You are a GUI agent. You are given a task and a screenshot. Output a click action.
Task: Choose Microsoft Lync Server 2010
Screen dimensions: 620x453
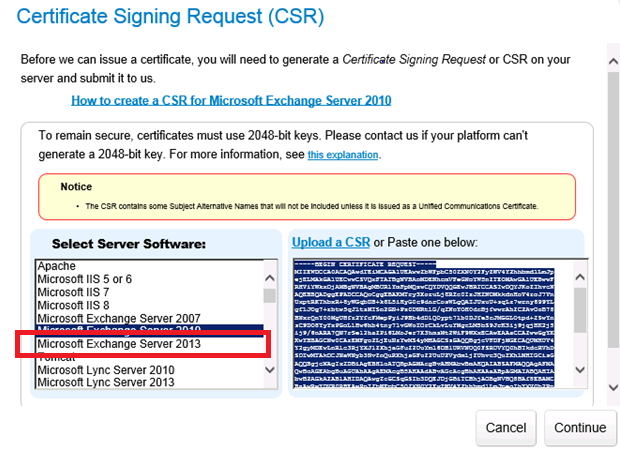149,370
